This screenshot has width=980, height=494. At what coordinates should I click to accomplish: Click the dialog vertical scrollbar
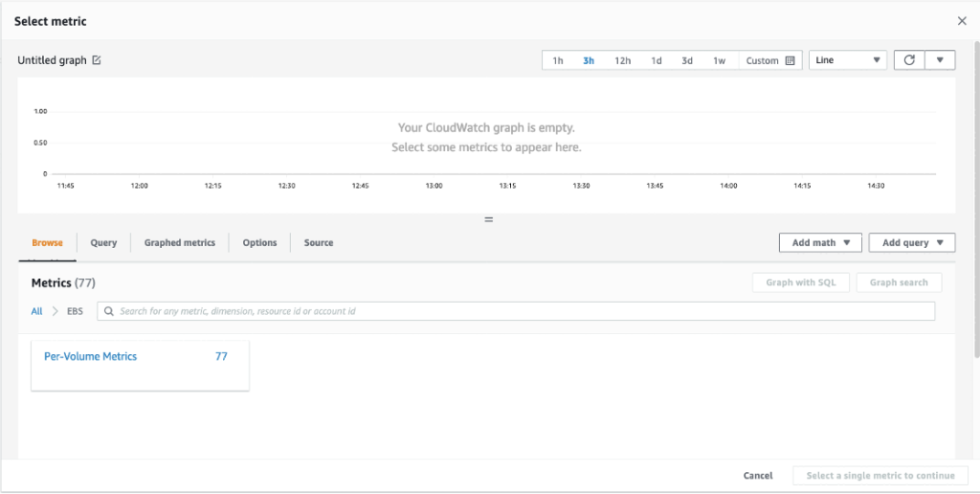point(976,200)
